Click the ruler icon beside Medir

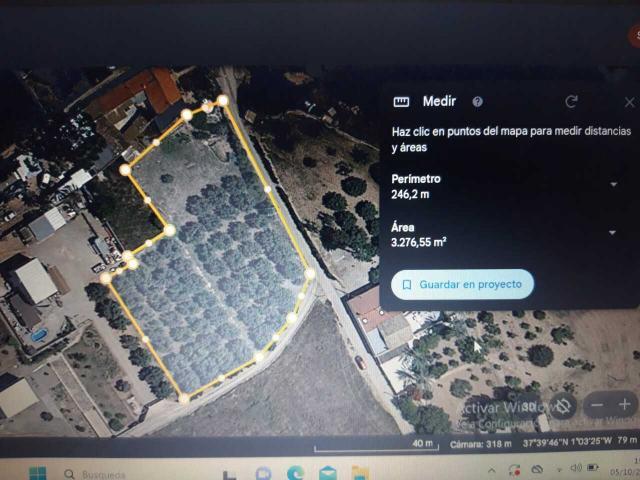[x=401, y=102]
